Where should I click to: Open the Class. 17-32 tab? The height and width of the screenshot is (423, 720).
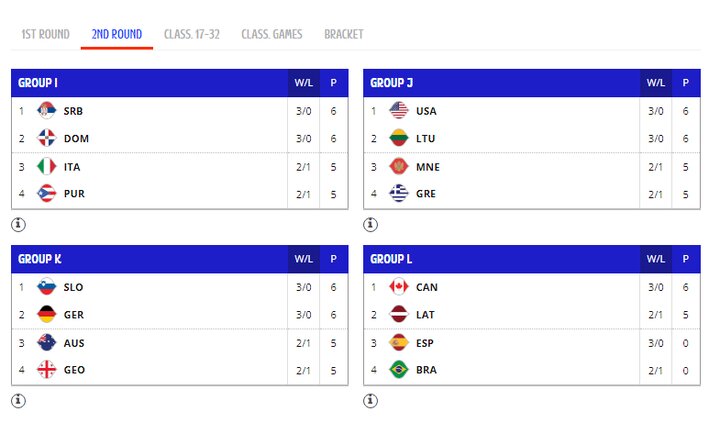[191, 34]
